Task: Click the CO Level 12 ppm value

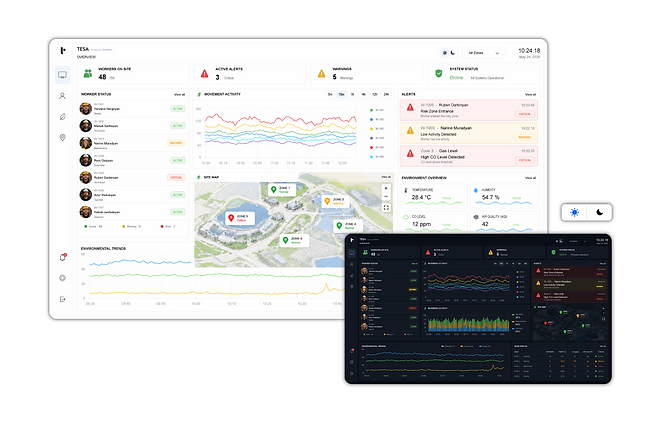Action: click(x=421, y=224)
